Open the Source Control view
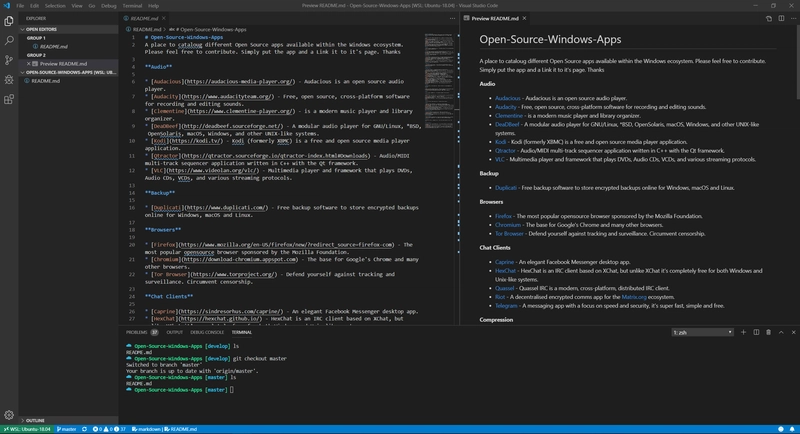The width and height of the screenshot is (800, 434). [x=9, y=60]
